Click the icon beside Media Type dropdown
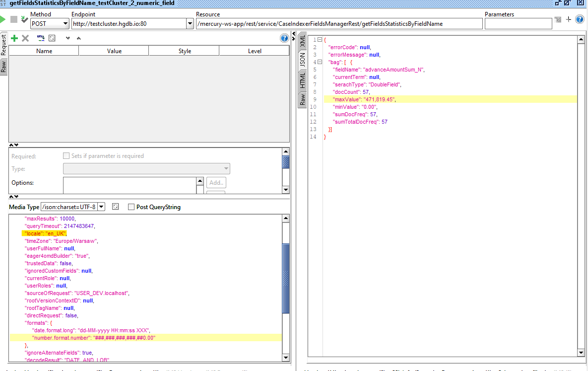588x371 pixels. click(116, 207)
